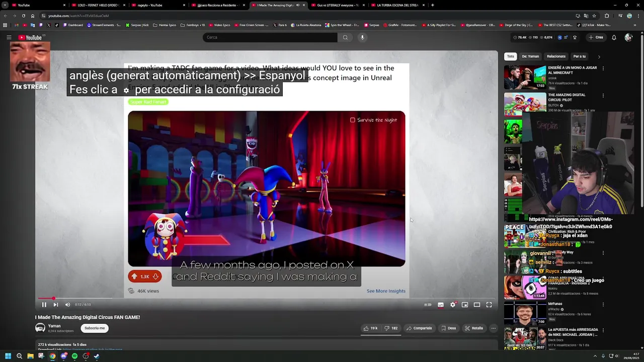Image resolution: width=644 pixels, height=362 pixels.
Task: Click in the Cerca search field
Action: 270,37
